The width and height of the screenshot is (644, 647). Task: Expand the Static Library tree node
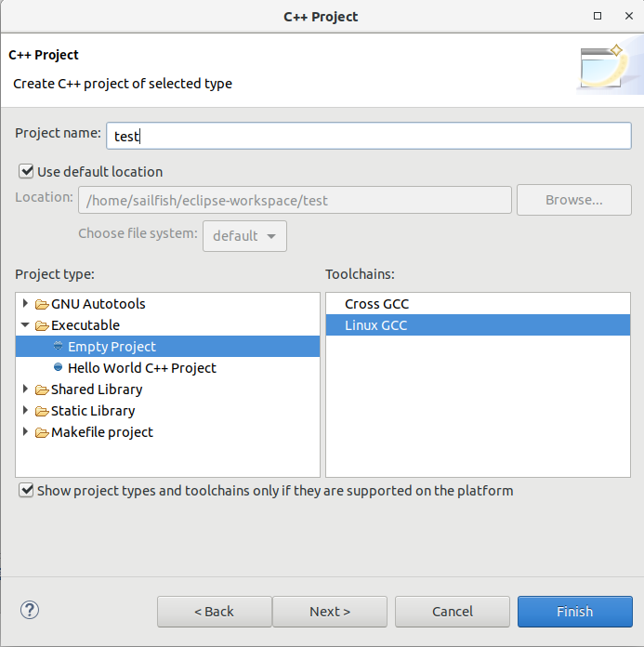point(26,411)
